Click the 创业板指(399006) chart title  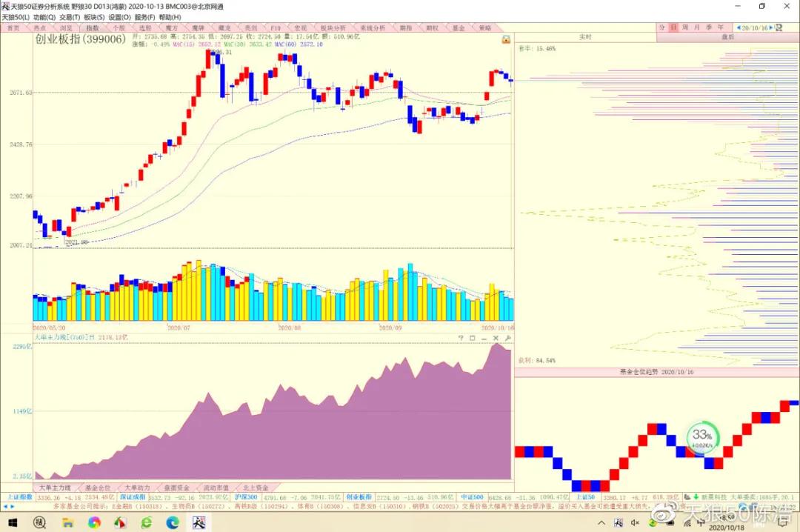click(81, 39)
